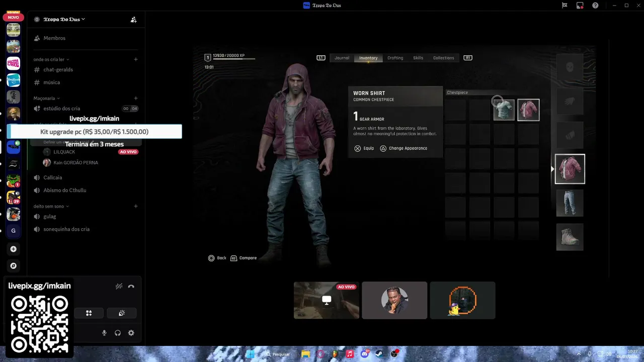Image resolution: width=644 pixels, height=362 pixels.
Task: Open the Music app in taskbar
Action: pos(350,354)
